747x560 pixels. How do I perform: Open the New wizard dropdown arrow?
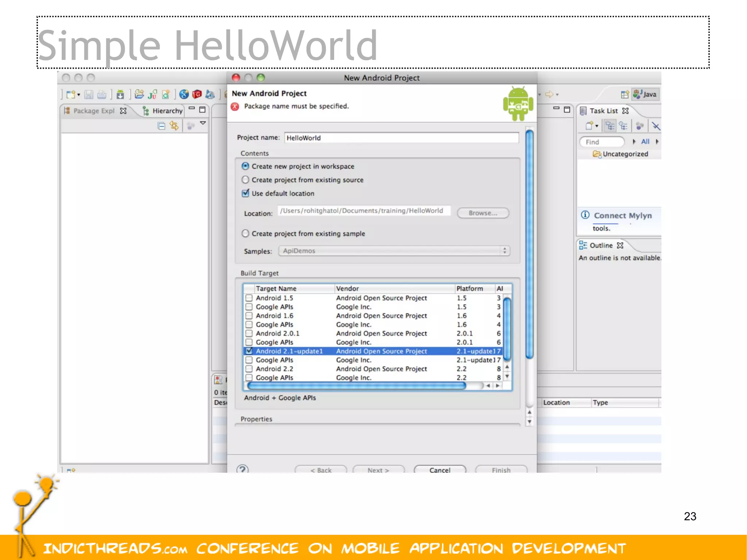(79, 95)
